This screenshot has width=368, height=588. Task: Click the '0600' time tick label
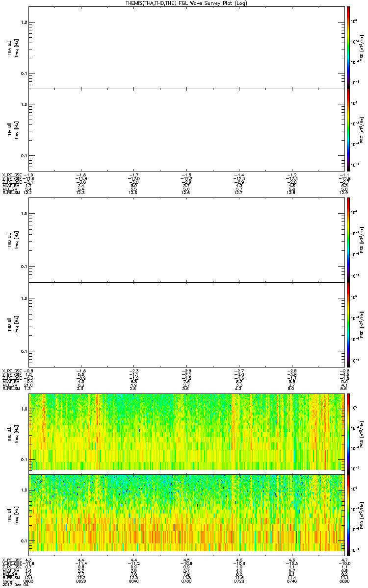[28, 581]
